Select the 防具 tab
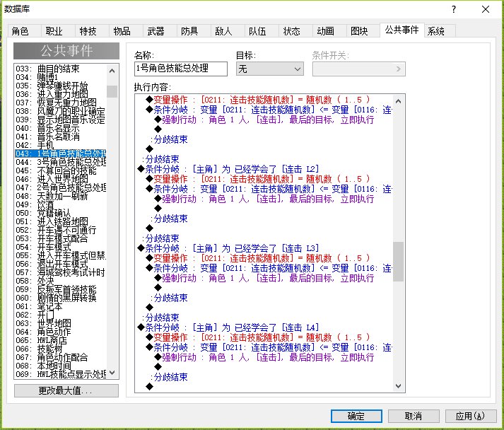 (x=194, y=31)
